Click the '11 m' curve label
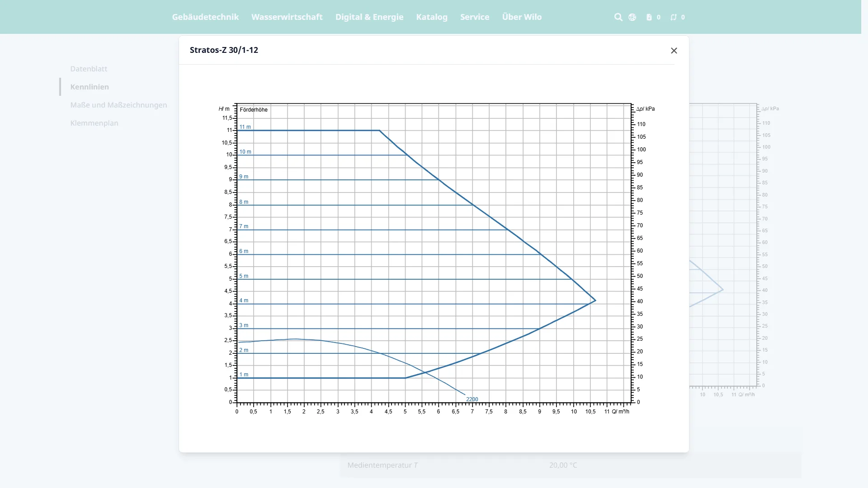The height and width of the screenshot is (488, 868). (245, 127)
